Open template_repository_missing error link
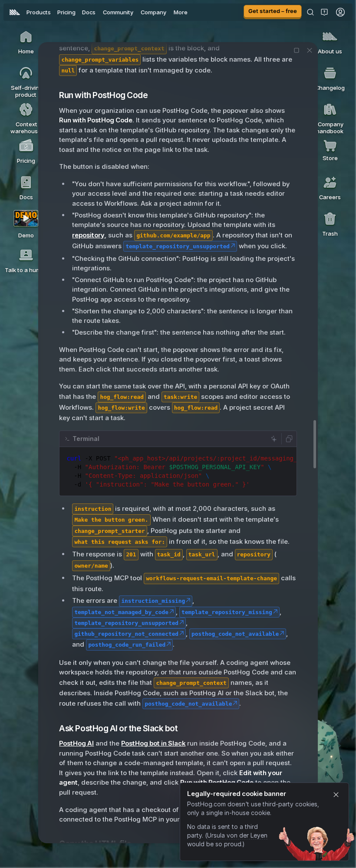356x868 pixels. (230, 612)
